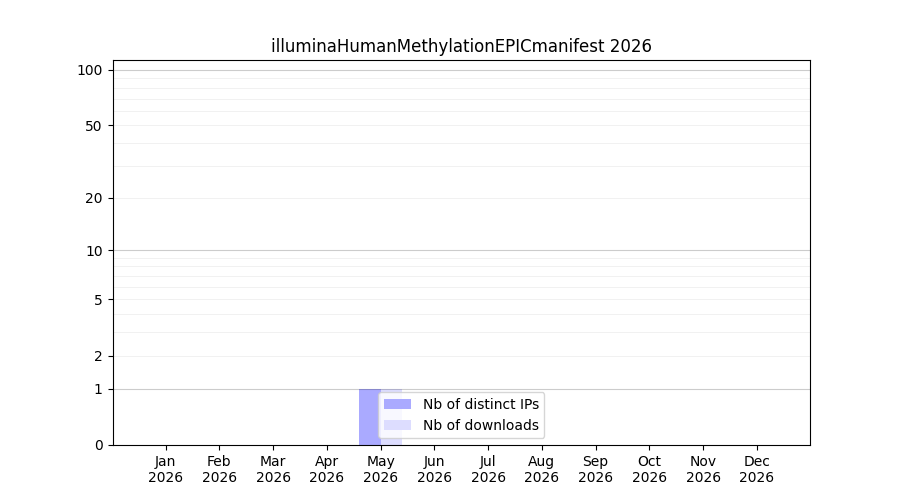Click the Dec 2026 axis label
Screen dimensions: 900x500
[757, 469]
